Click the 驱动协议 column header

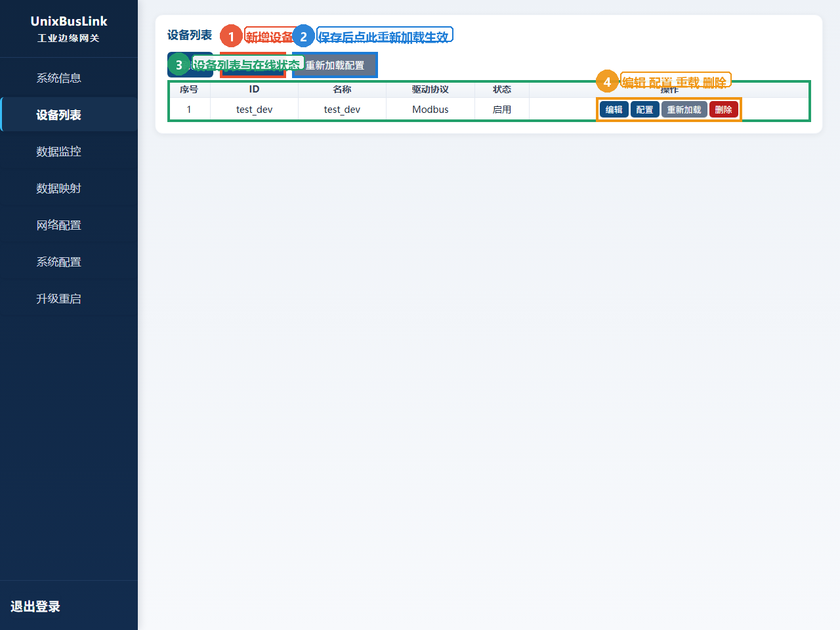[x=430, y=89]
